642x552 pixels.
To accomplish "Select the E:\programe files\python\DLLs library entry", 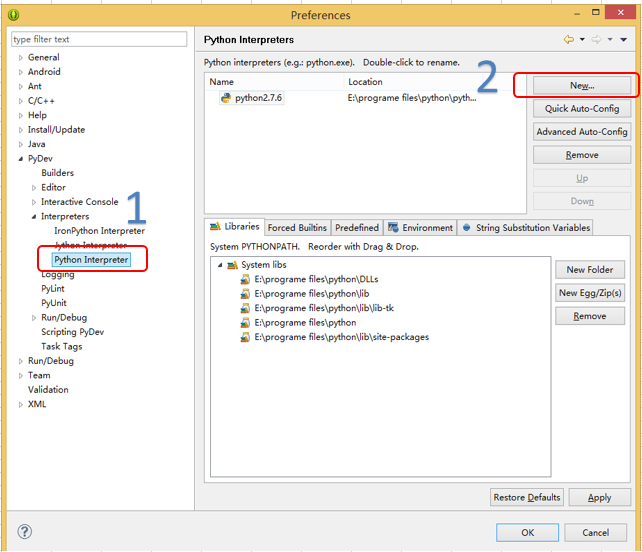I will pos(316,279).
